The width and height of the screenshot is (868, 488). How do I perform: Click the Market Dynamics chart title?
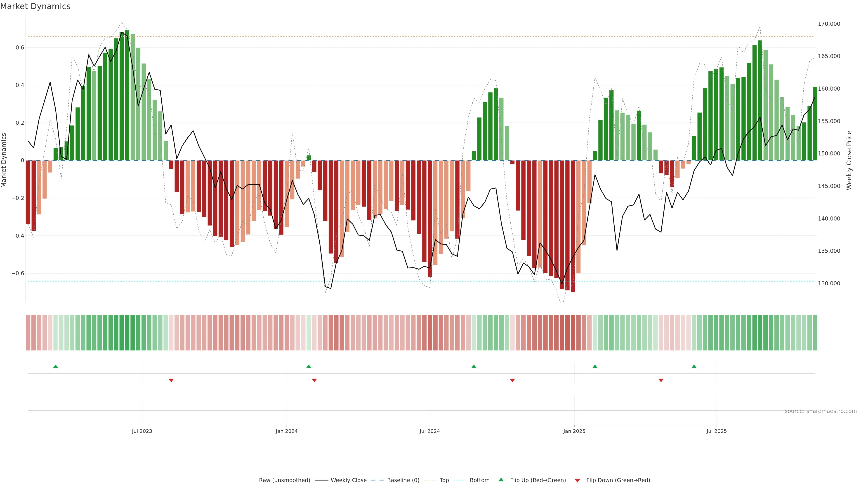click(35, 6)
